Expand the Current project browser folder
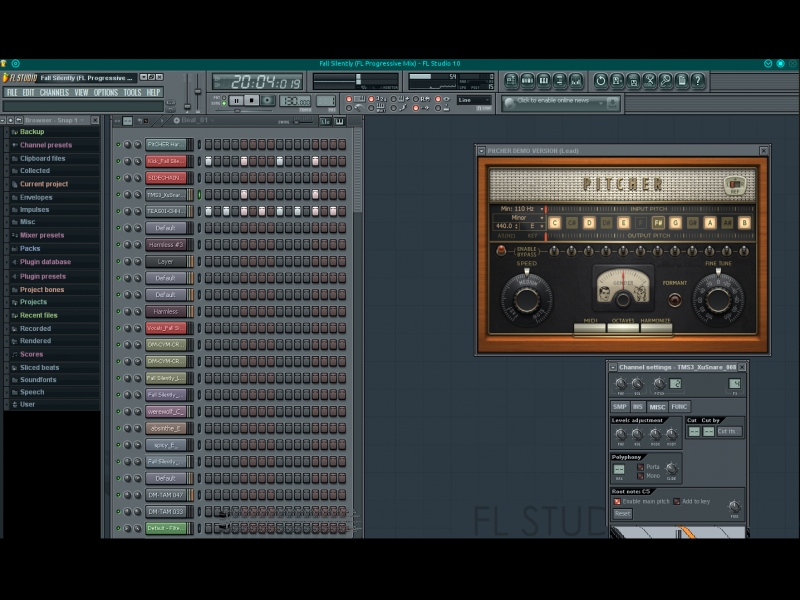Viewport: 800px width, 600px height. (44, 184)
